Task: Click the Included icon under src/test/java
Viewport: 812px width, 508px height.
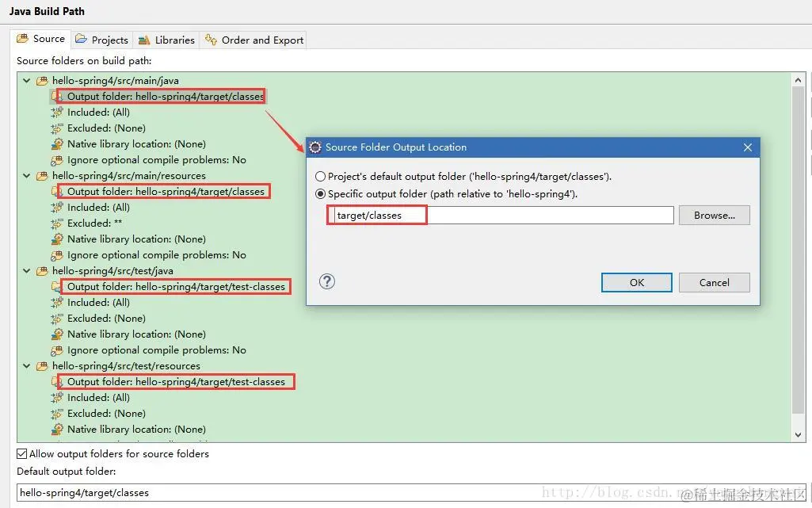Action: click(x=57, y=303)
